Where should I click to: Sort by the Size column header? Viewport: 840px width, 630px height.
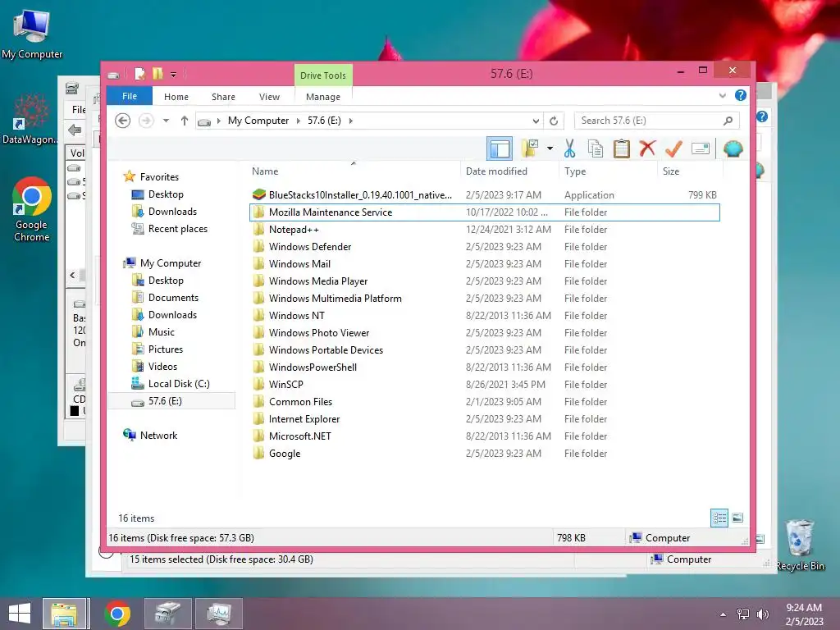tap(671, 171)
